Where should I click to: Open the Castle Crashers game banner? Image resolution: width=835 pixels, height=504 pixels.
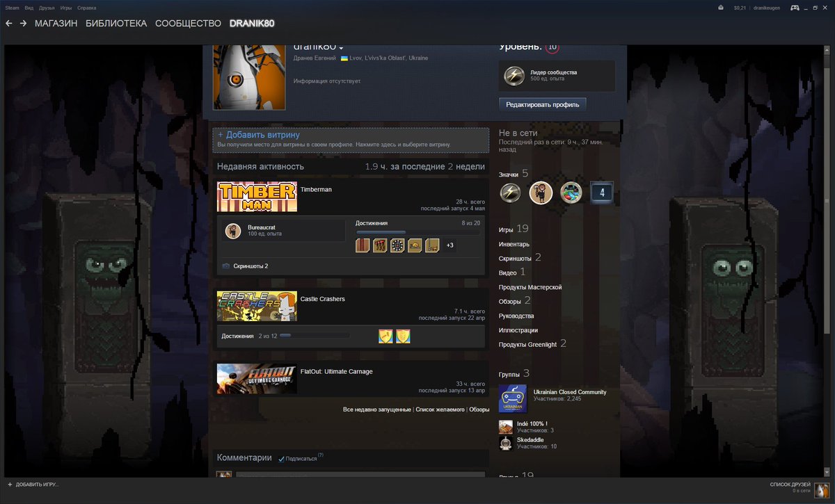pos(257,306)
